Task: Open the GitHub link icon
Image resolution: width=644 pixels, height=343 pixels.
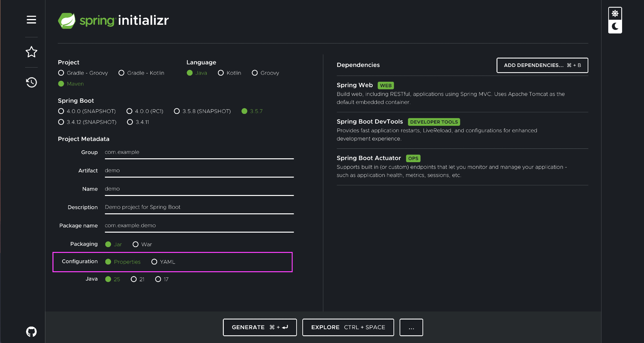Action: coord(31,331)
